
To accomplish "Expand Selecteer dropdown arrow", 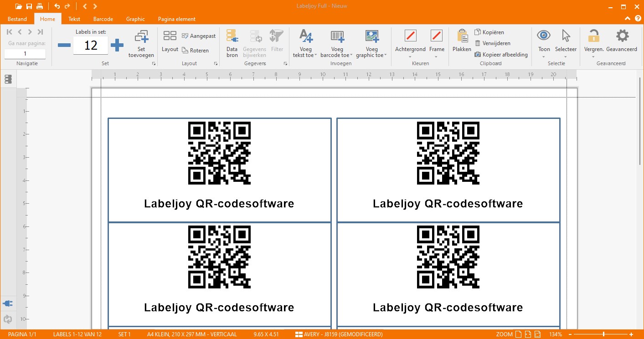I will pyautogui.click(x=566, y=57).
